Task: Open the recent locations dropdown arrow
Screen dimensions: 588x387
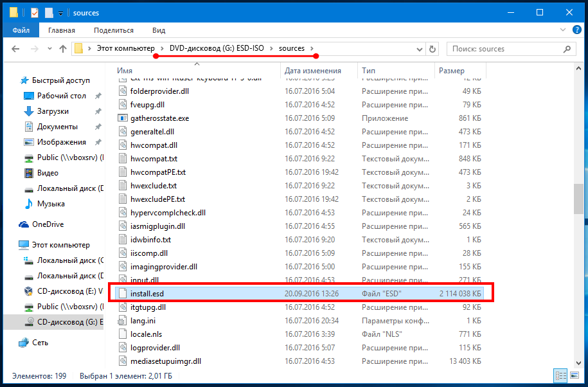Action: [49, 49]
